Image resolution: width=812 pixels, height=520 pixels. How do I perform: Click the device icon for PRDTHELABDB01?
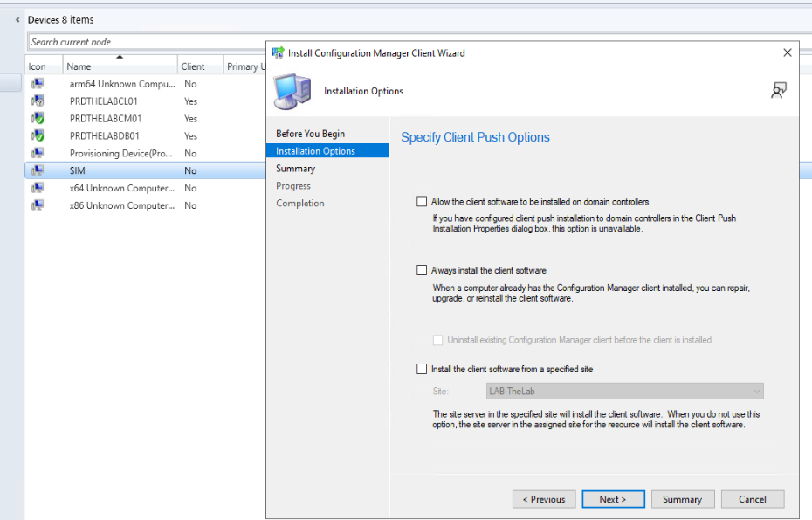tap(38, 135)
